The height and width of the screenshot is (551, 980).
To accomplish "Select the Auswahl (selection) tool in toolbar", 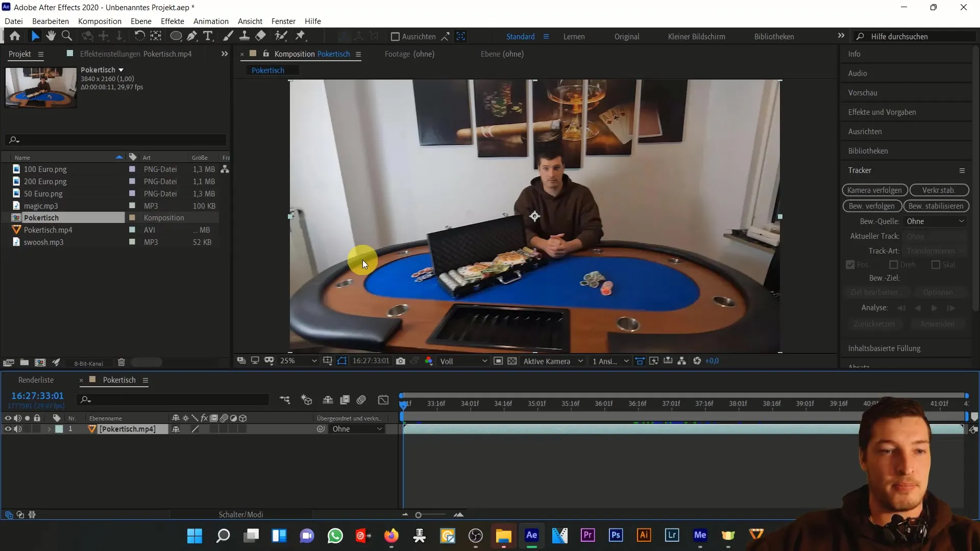I will (35, 36).
